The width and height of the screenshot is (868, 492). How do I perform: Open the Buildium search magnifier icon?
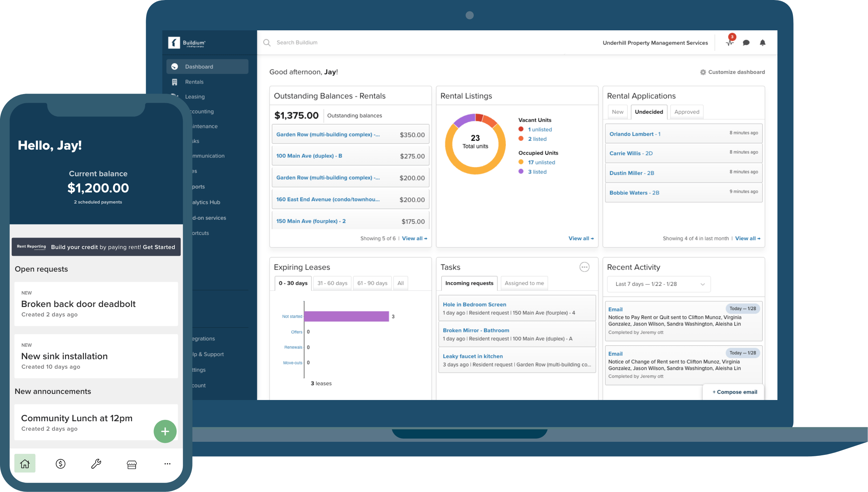[x=267, y=42]
